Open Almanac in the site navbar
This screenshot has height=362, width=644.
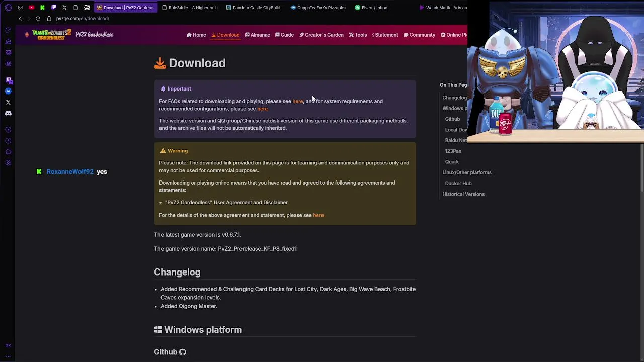pos(257,35)
